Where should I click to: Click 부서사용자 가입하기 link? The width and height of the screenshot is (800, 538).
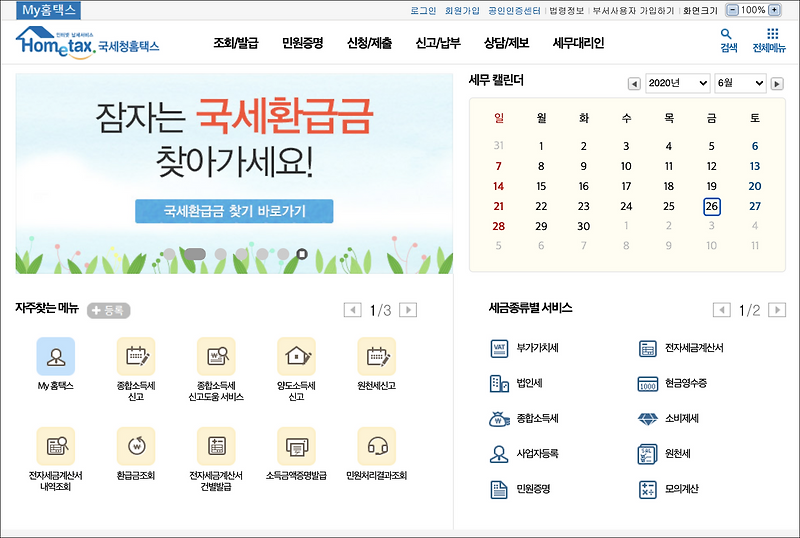pos(633,11)
